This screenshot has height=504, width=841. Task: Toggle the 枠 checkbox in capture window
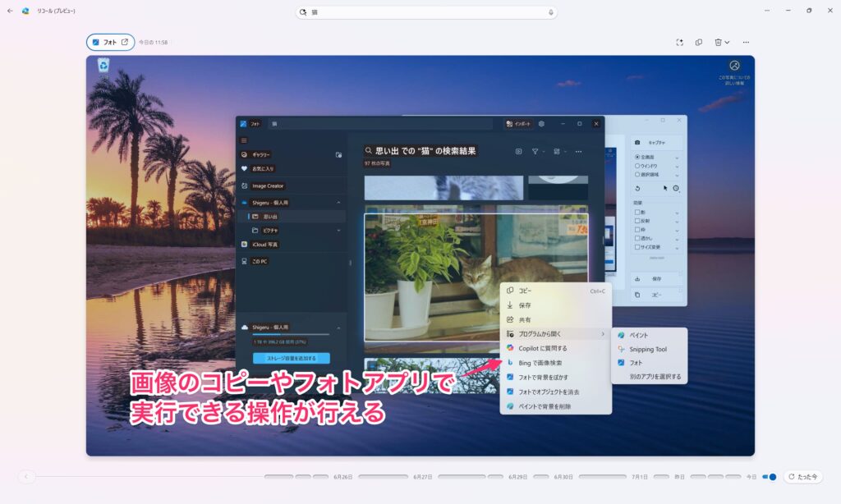(637, 230)
